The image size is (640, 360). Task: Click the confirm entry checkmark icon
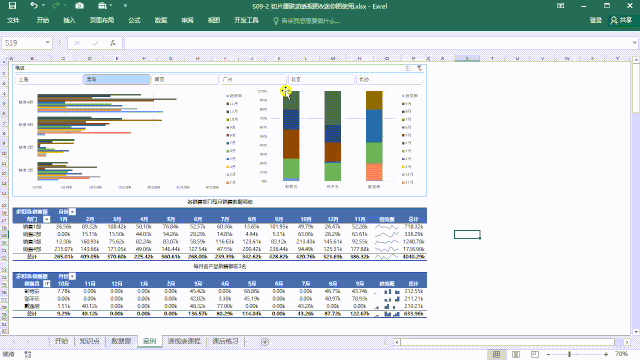(x=95, y=43)
